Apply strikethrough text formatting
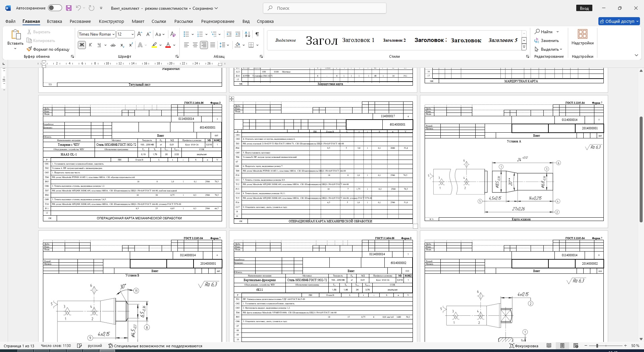 point(113,45)
